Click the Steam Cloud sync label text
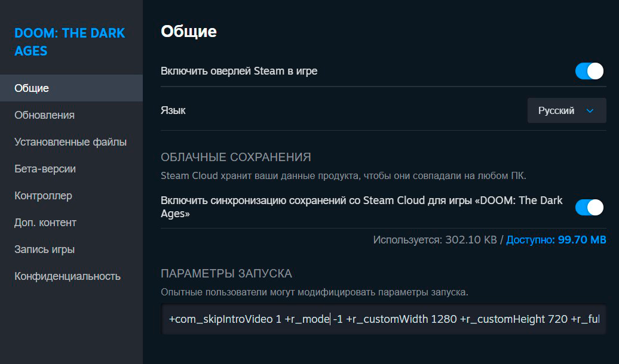 [361, 207]
